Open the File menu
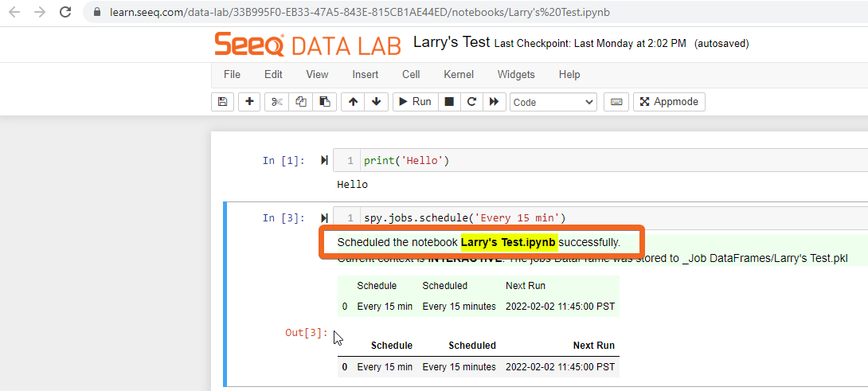 [x=232, y=74]
